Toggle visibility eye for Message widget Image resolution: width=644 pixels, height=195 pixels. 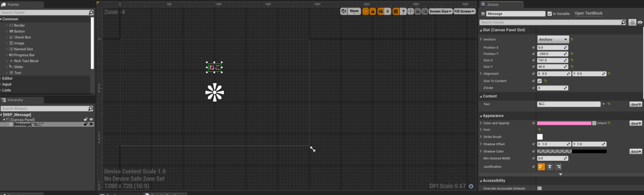click(91, 124)
